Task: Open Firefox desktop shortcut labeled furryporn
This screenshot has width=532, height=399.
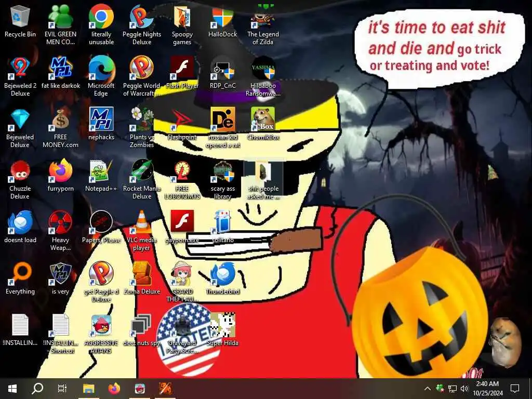Action: pyautogui.click(x=60, y=176)
